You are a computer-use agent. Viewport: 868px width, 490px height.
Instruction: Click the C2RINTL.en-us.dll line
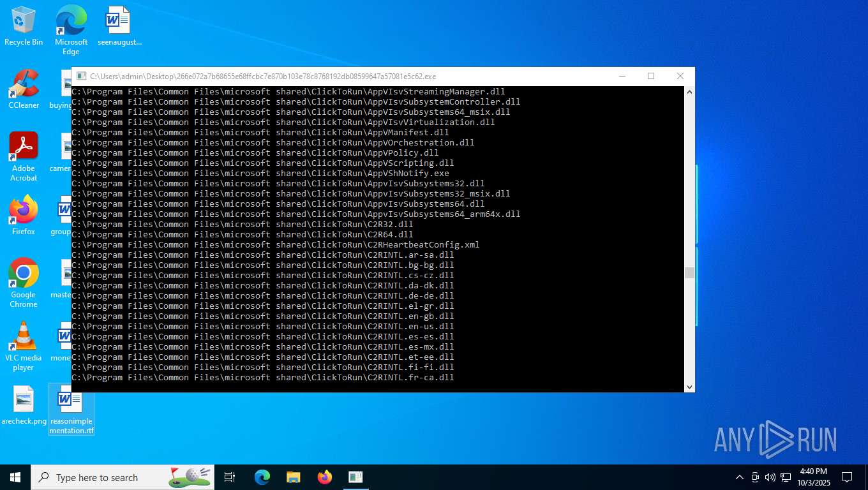[263, 327]
